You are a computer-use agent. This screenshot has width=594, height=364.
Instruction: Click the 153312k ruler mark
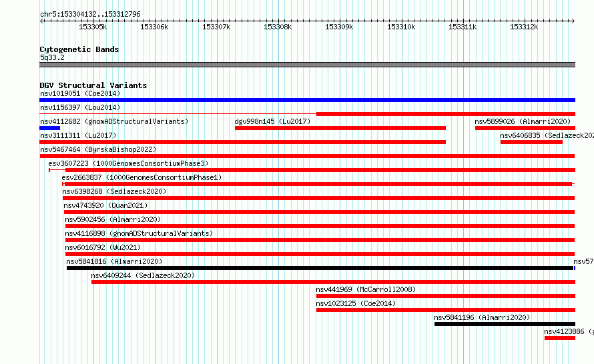coord(524,27)
